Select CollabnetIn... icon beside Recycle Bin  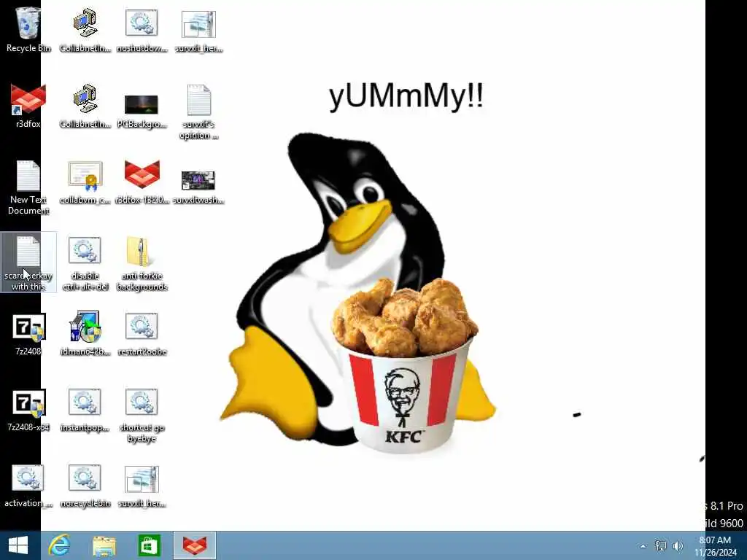pos(85,29)
